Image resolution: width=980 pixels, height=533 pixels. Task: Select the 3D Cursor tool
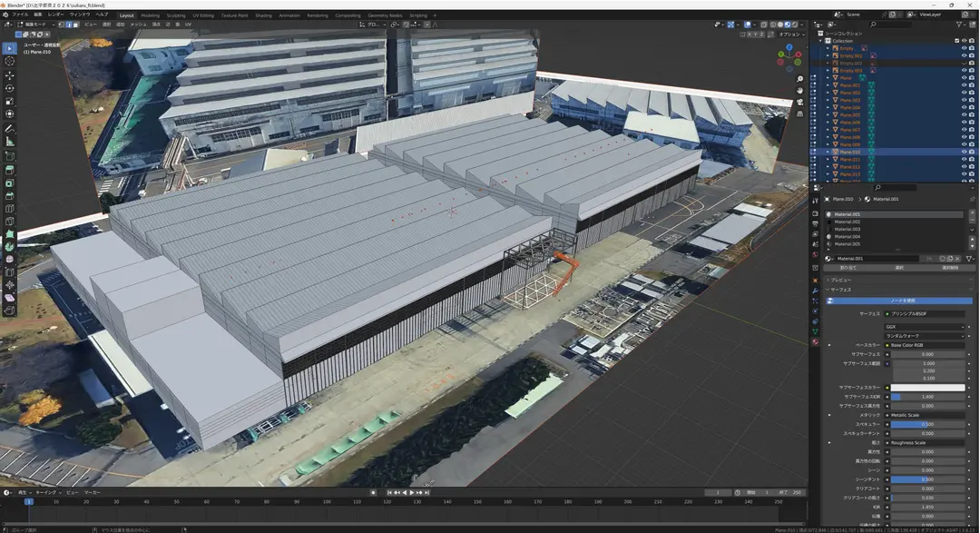(x=9, y=62)
